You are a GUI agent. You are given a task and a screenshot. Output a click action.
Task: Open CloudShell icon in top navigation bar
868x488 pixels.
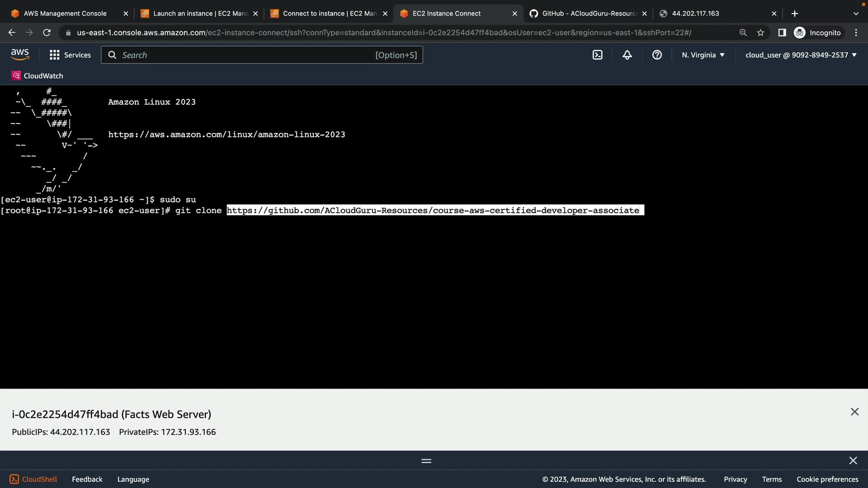pos(597,55)
